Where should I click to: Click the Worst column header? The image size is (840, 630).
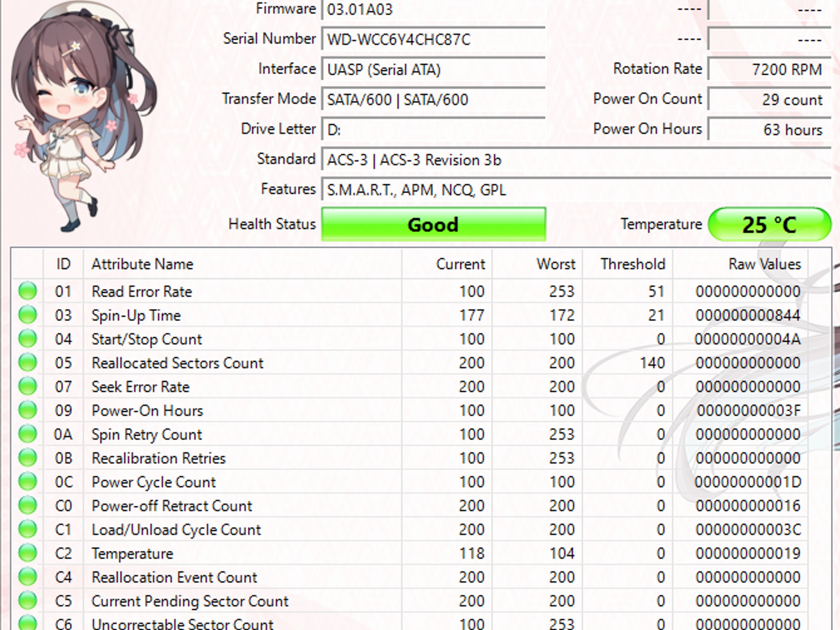point(537,264)
